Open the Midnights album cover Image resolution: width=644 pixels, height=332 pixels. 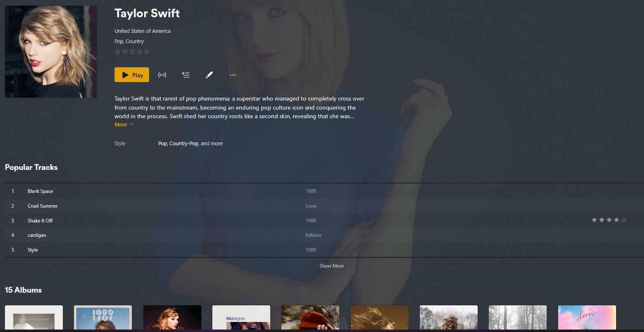[241, 318]
